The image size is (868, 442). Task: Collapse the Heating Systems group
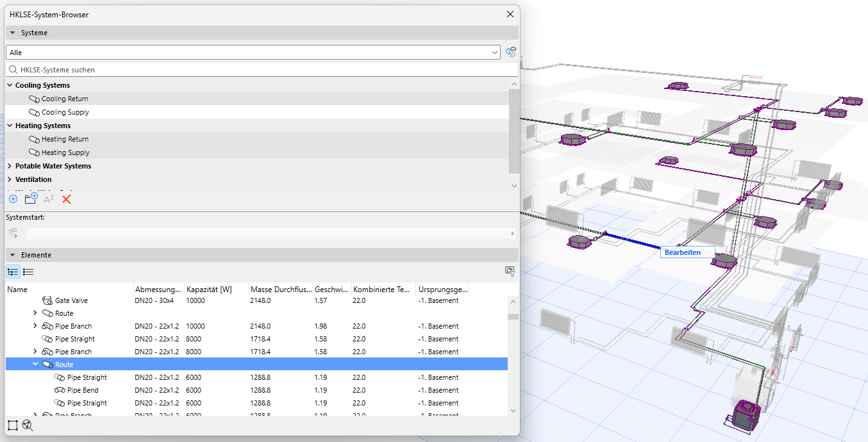(10, 126)
